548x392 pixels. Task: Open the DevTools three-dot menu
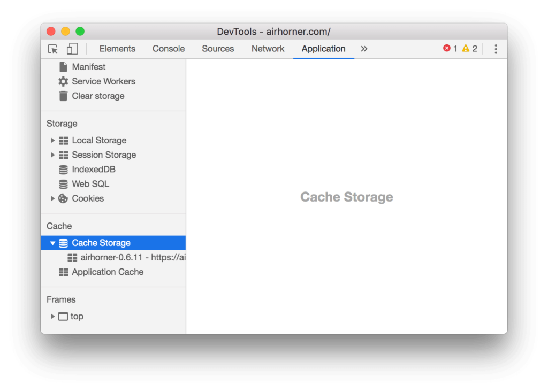tap(496, 49)
